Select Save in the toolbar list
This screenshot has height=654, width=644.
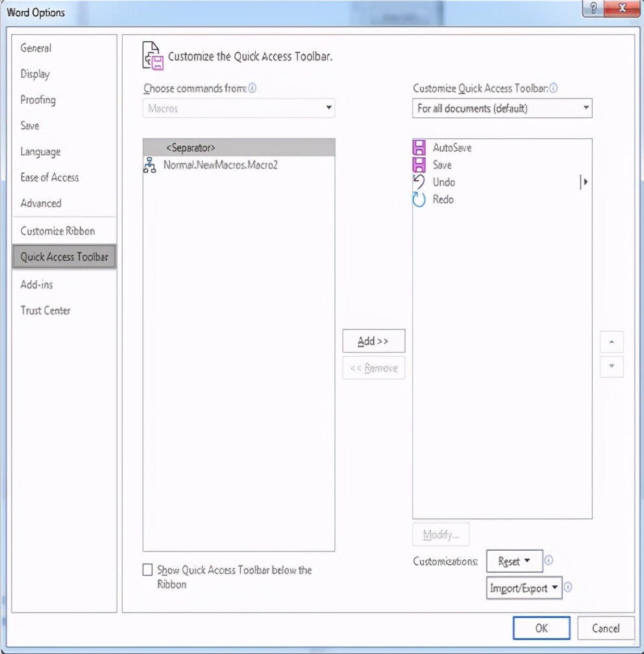pyautogui.click(x=502, y=165)
